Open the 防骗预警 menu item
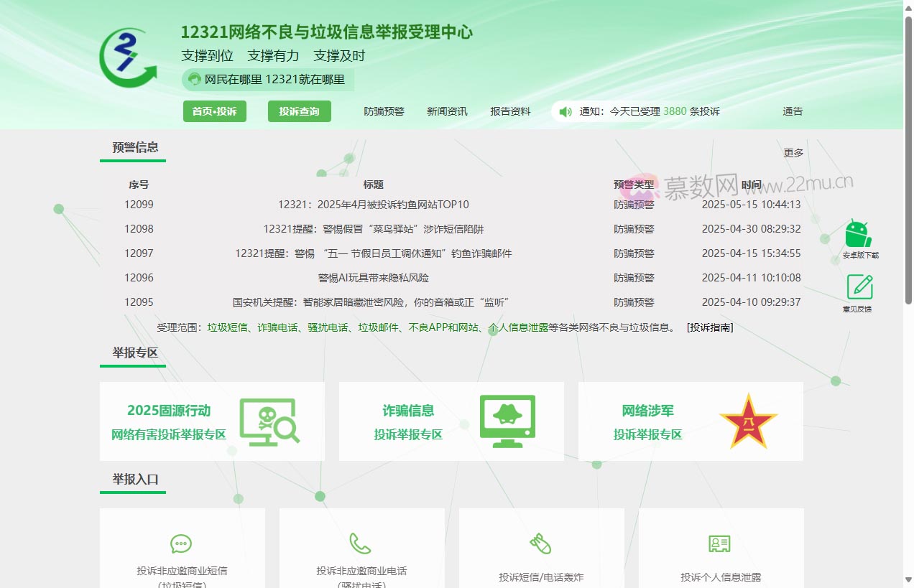 pos(384,111)
